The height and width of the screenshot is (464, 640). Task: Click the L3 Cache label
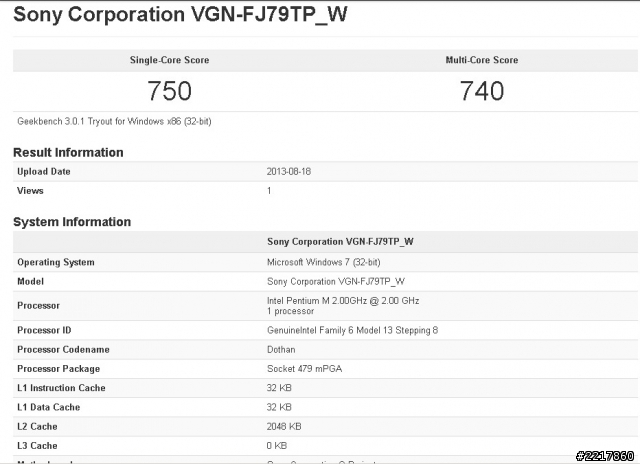point(37,445)
